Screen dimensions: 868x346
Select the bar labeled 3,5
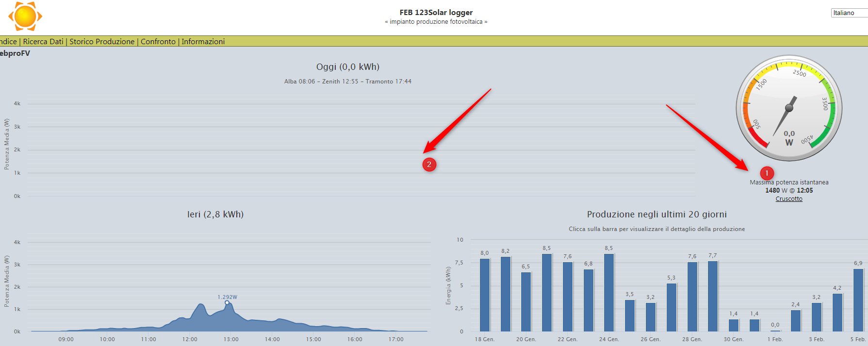(x=630, y=315)
